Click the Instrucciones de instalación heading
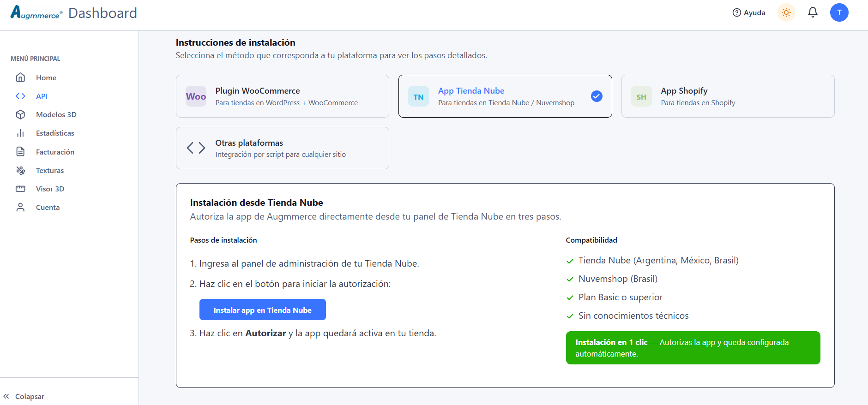 (235, 42)
